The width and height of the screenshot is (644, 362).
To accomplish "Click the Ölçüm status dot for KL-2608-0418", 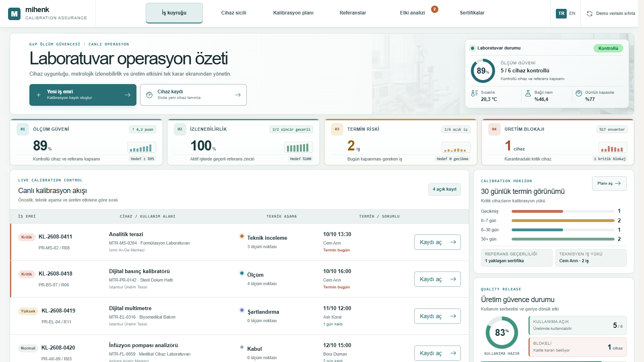I will [242, 273].
